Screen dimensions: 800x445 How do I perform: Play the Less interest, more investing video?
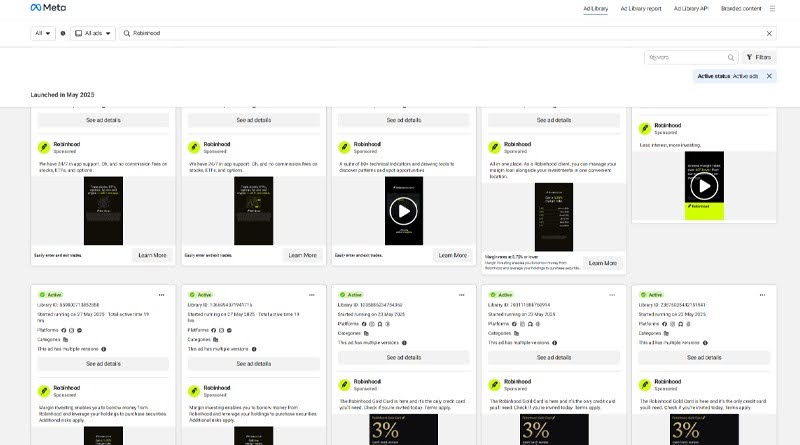704,186
